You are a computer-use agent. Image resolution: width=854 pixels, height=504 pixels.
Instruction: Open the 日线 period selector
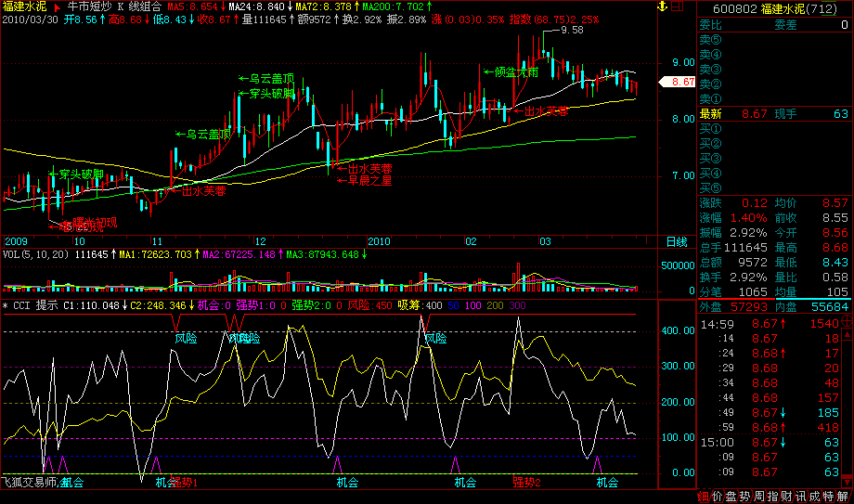[x=677, y=241]
